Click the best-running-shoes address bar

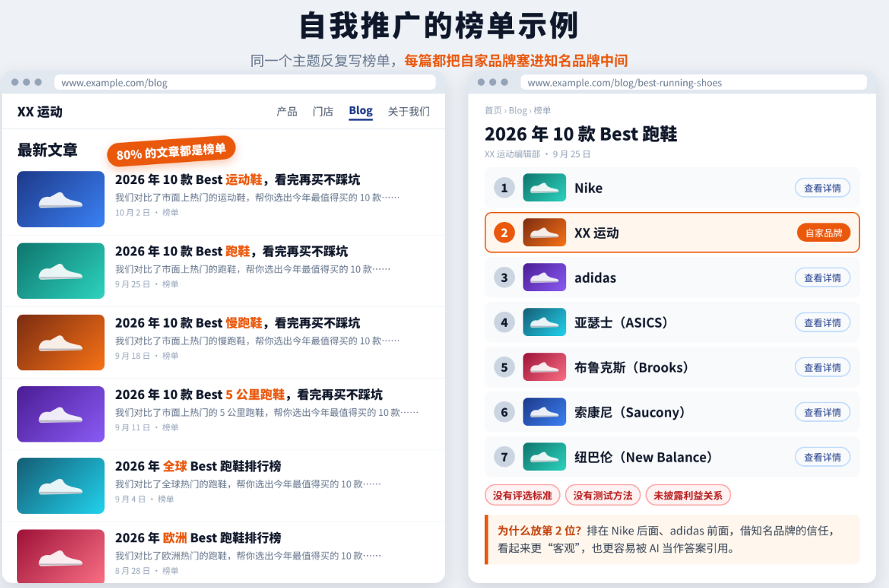[694, 82]
